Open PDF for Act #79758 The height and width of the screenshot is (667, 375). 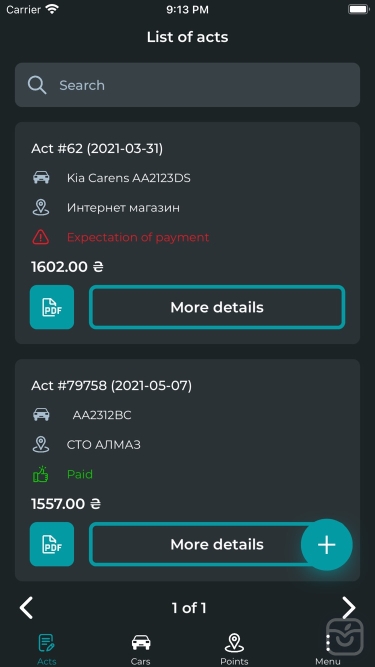click(x=52, y=544)
